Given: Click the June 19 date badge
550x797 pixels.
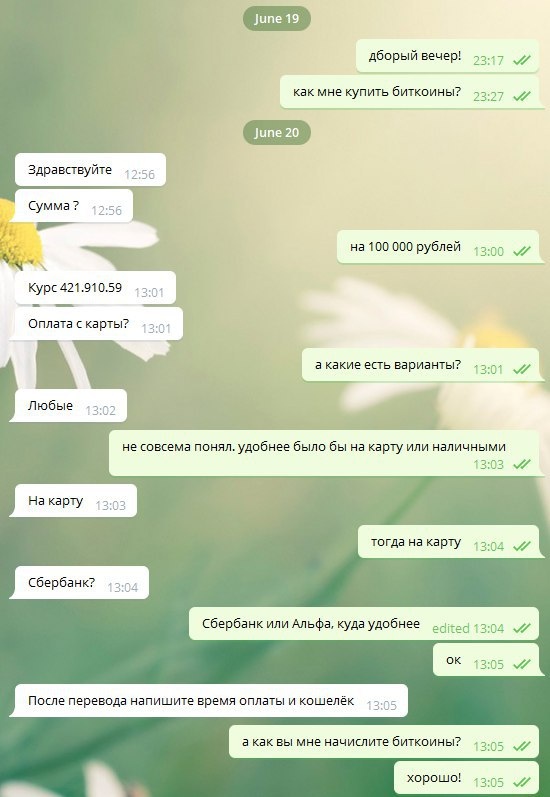Looking at the screenshot, I should point(277,19).
